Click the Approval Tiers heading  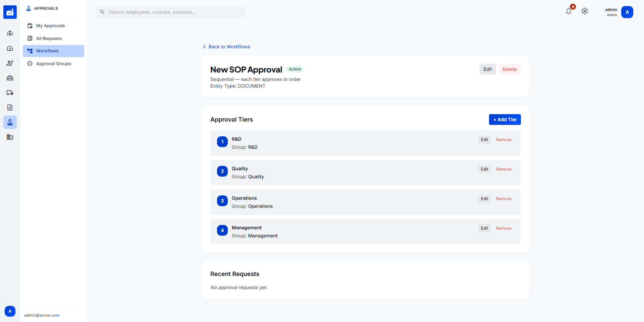232,120
